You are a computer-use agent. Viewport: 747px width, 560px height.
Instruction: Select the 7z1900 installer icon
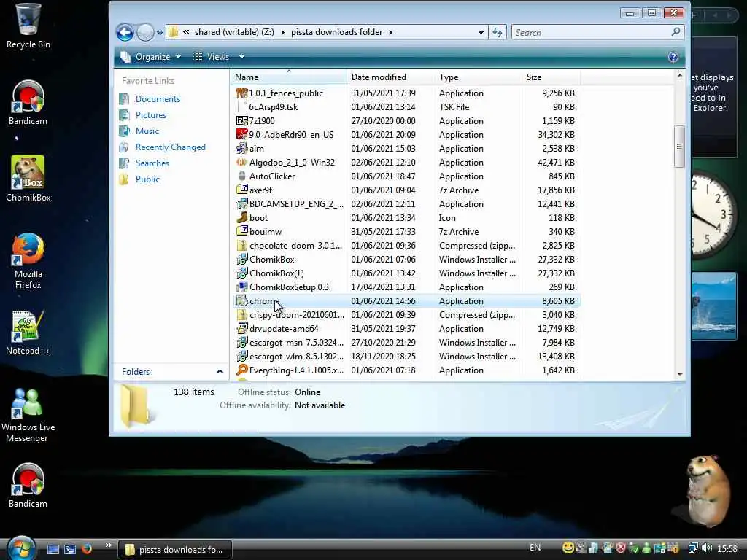242,121
